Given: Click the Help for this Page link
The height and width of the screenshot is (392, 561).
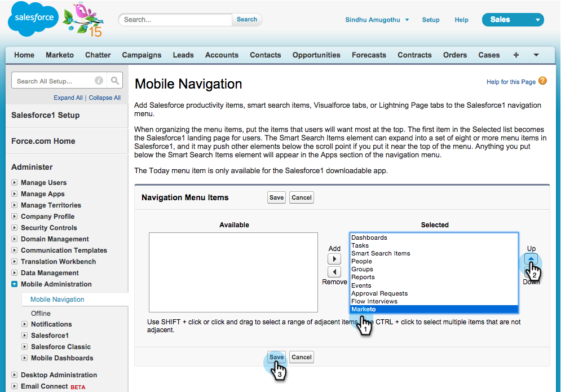Looking at the screenshot, I should (x=511, y=82).
